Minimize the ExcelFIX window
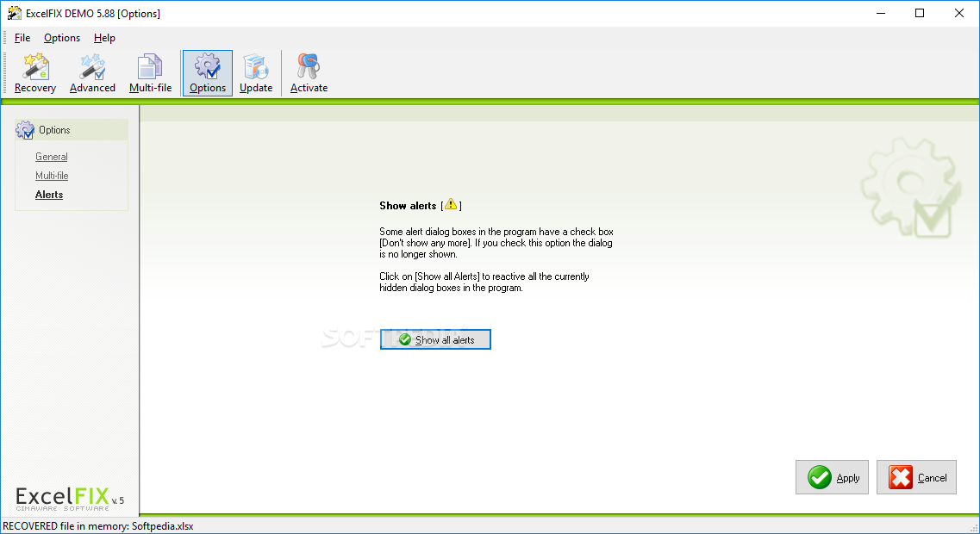980x534 pixels. tap(881, 13)
